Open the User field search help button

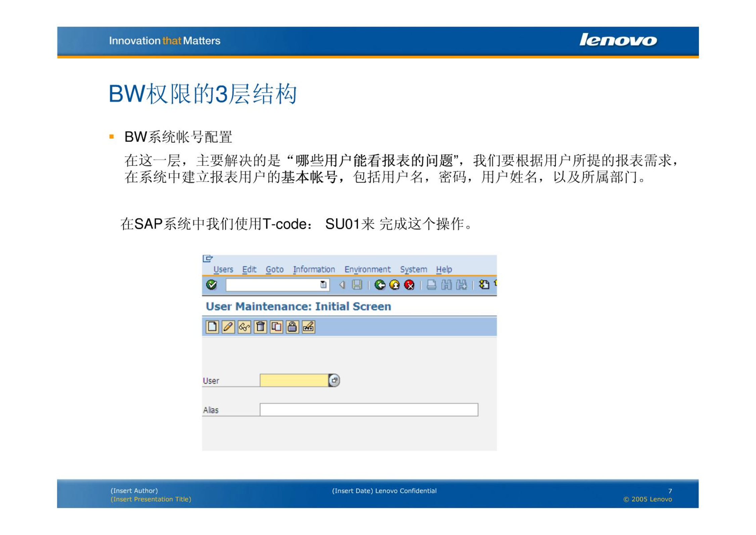334,380
